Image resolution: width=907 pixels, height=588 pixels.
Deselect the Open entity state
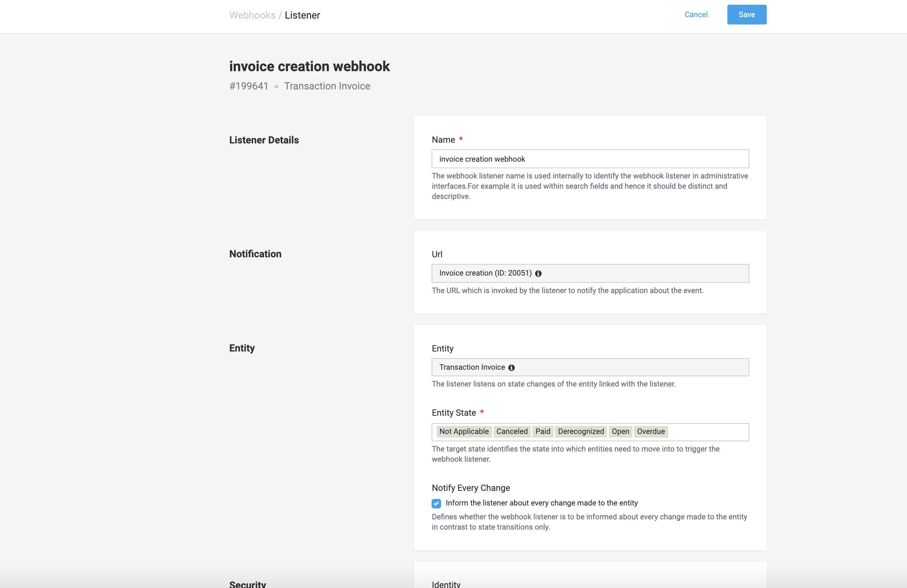coord(620,431)
